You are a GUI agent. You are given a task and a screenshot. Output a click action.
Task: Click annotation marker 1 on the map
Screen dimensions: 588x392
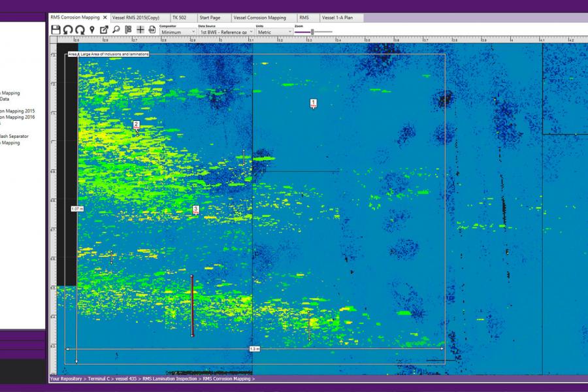(314, 103)
